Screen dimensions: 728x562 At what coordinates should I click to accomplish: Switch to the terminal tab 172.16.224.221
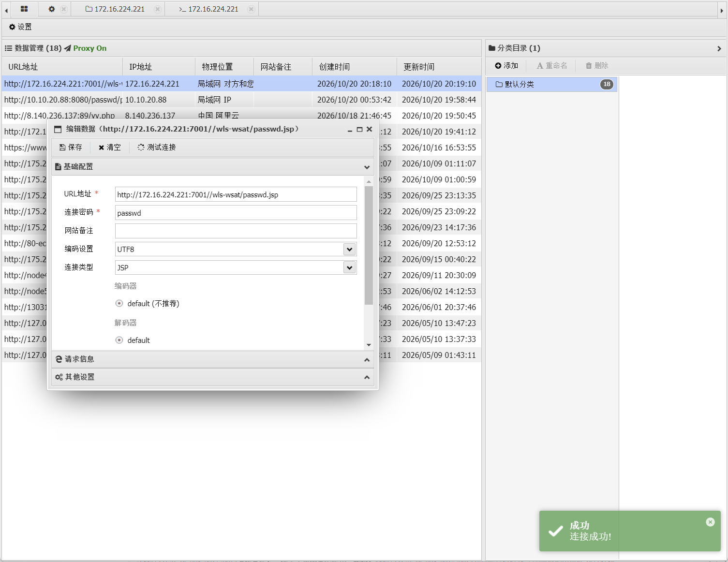[208, 9]
